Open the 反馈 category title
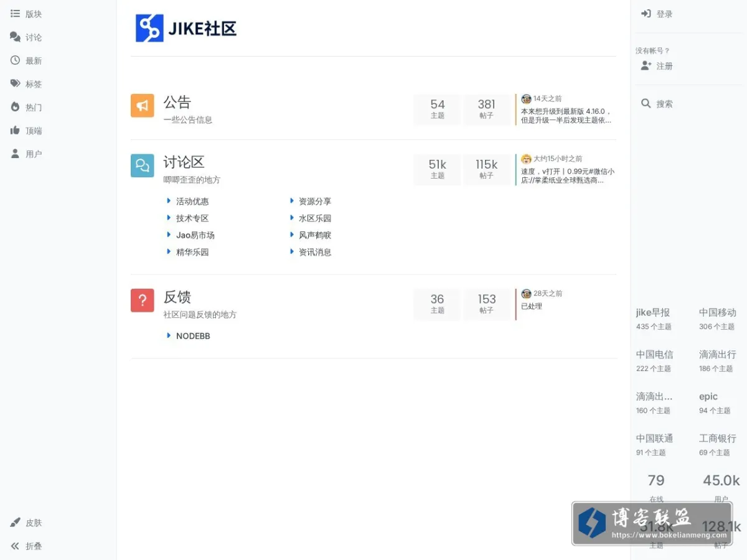Screen dimensions: 747x560 (177, 297)
